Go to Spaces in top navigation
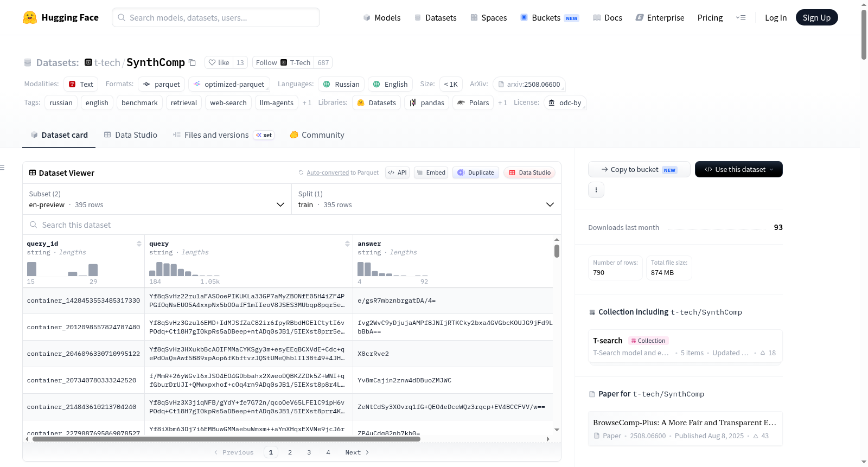 [489, 17]
